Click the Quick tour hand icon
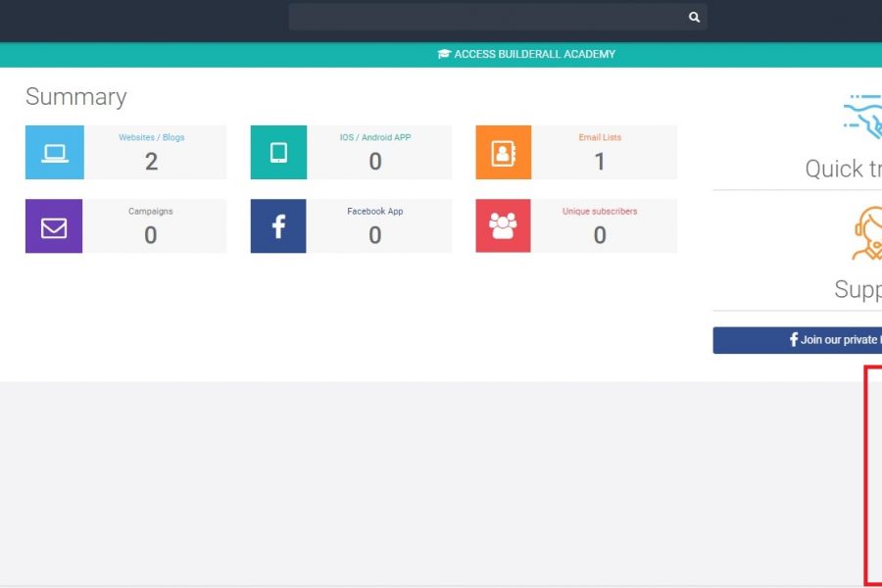Viewport: 882px width, 588px height. click(862, 118)
